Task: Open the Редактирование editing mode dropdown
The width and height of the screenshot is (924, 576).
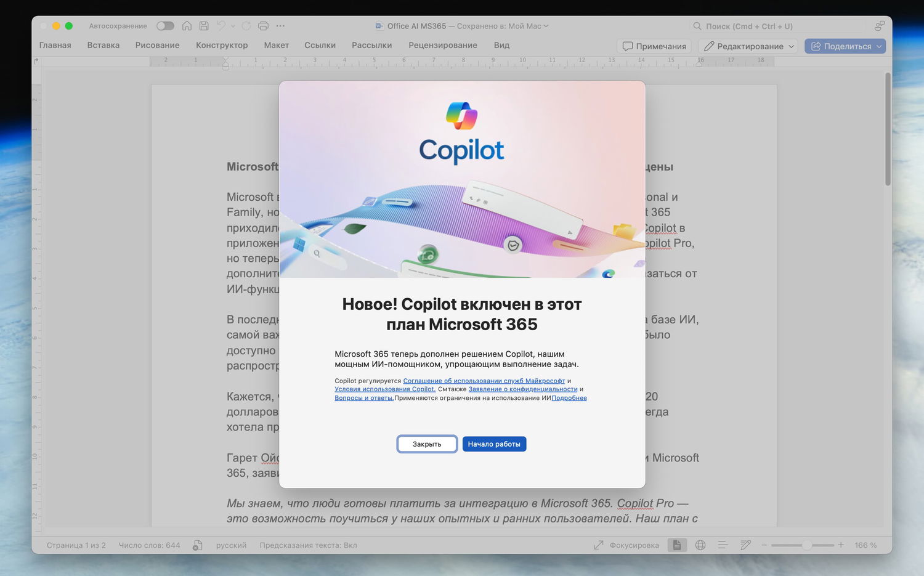Action: 747,46
